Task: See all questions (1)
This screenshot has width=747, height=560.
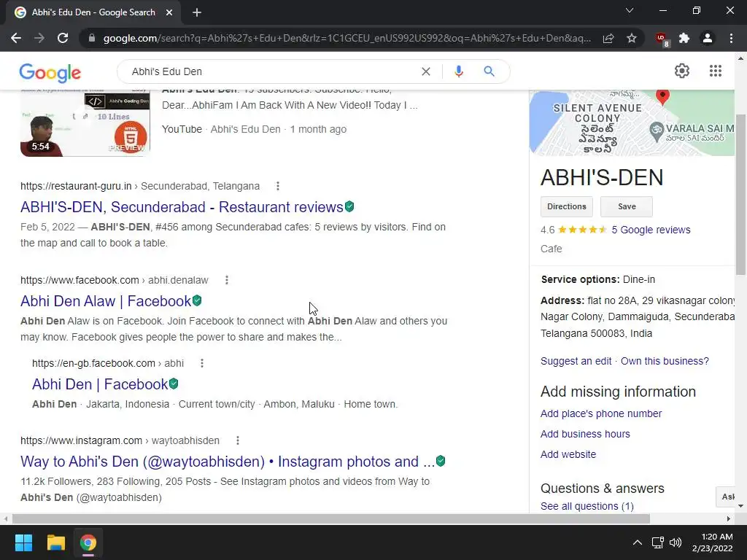Action: [587, 506]
